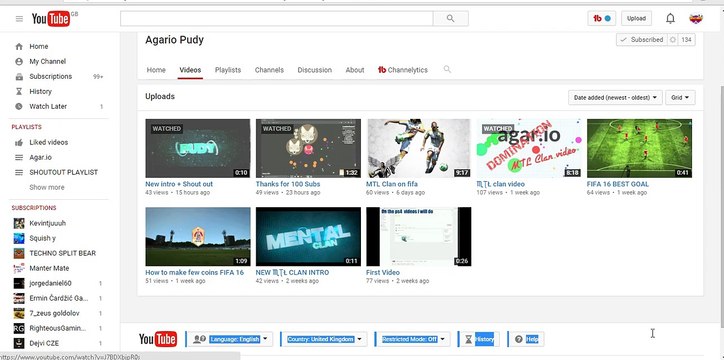Click the My Channel person icon
This screenshot has width=724, height=360.
pyautogui.click(x=19, y=61)
